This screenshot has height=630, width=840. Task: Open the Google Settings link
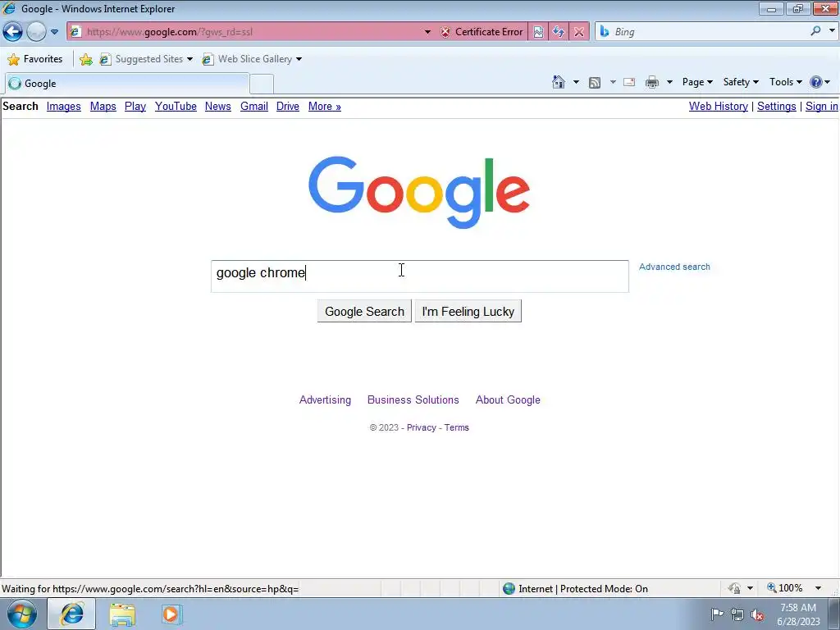(x=776, y=106)
